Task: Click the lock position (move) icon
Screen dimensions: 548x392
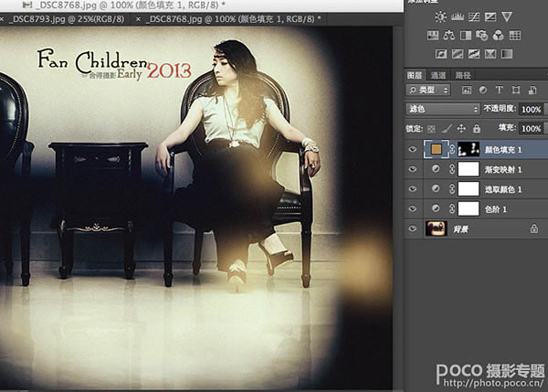Action: [461, 129]
